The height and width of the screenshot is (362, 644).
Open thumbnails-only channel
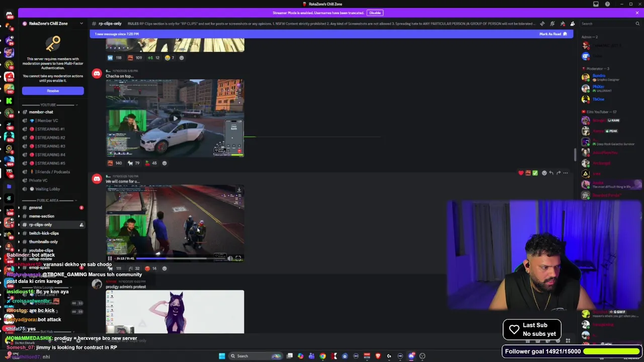coord(43,242)
